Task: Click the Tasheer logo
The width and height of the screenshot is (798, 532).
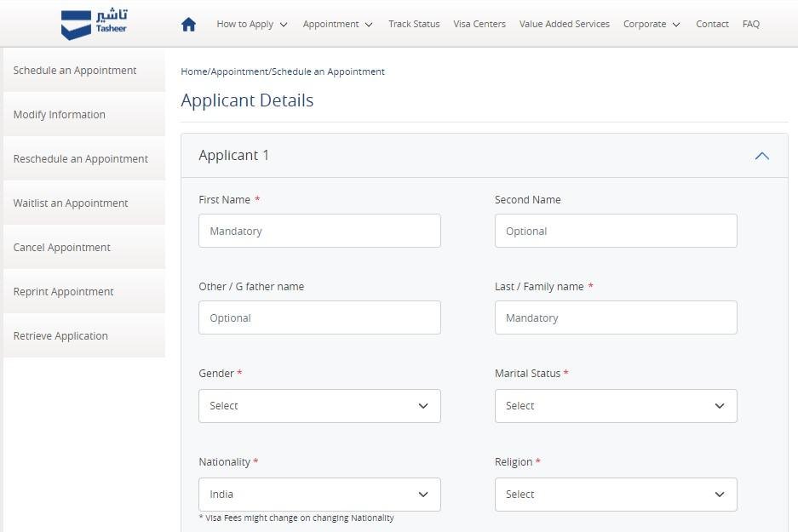Action: (95, 24)
